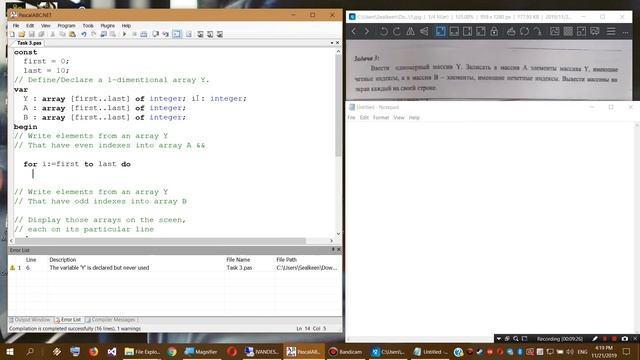Flip image vertically in image viewer

(x=424, y=31)
